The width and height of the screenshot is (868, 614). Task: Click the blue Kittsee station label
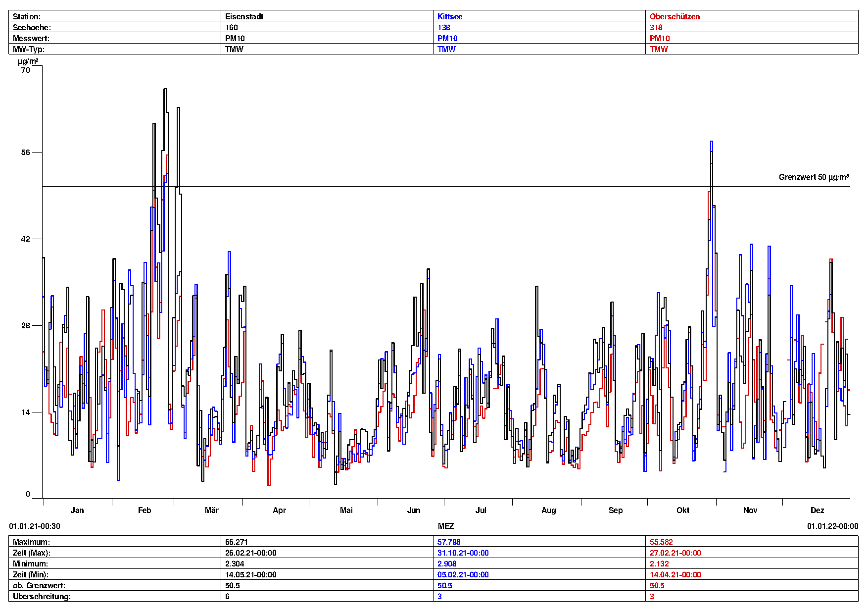pos(449,16)
